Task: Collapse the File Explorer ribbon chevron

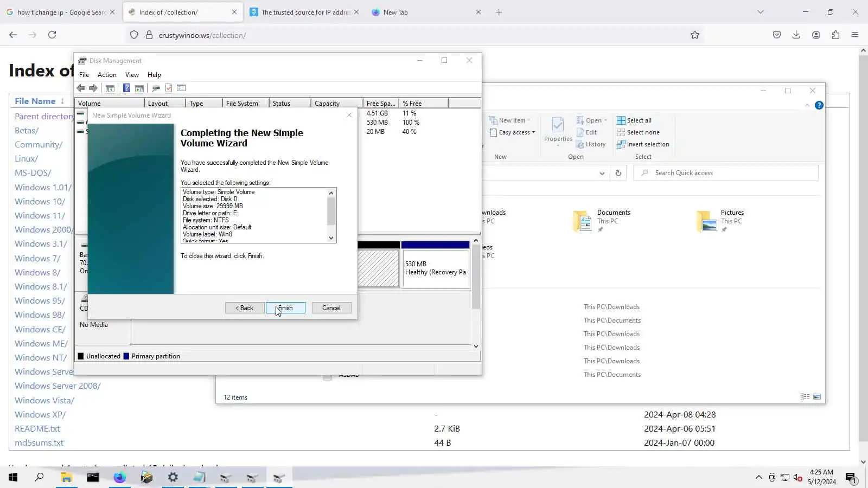Action: [807, 105]
